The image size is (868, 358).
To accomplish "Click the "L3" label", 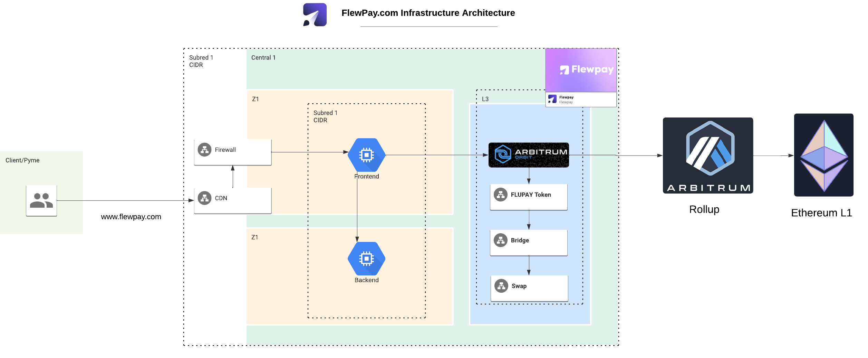I will tap(485, 99).
